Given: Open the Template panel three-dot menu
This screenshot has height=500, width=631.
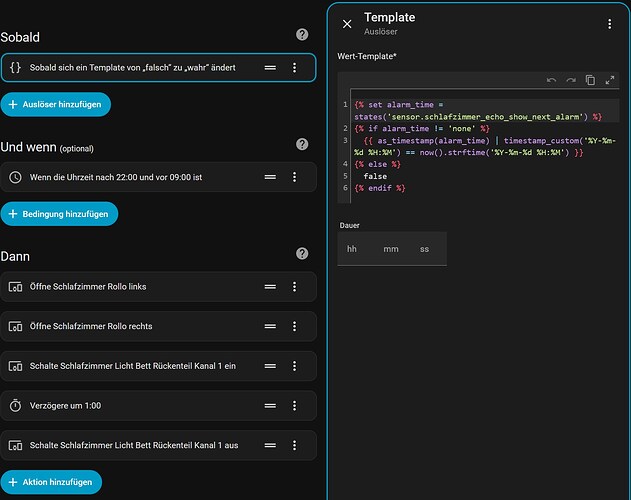Looking at the screenshot, I should pos(610,24).
